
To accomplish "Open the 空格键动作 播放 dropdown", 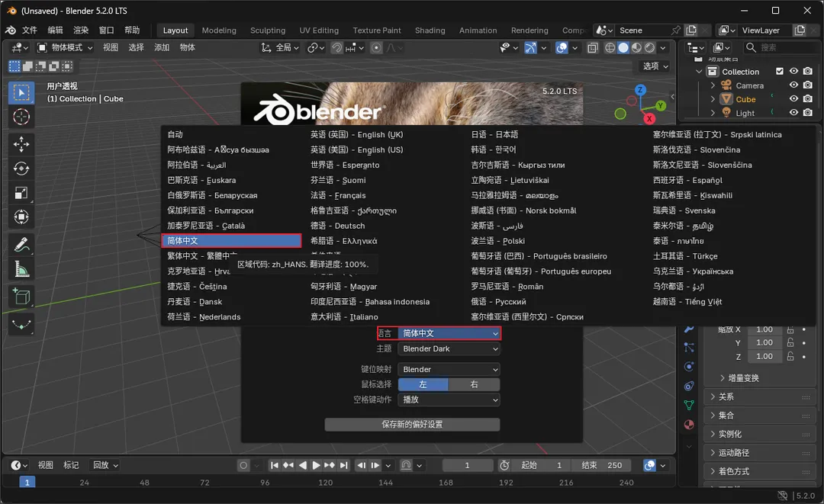I will (x=449, y=400).
